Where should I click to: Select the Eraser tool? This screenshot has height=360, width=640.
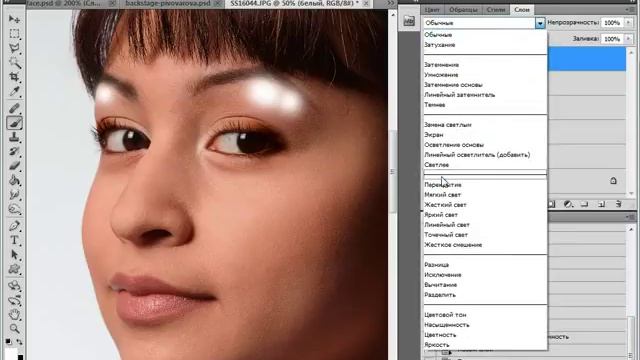(14, 166)
